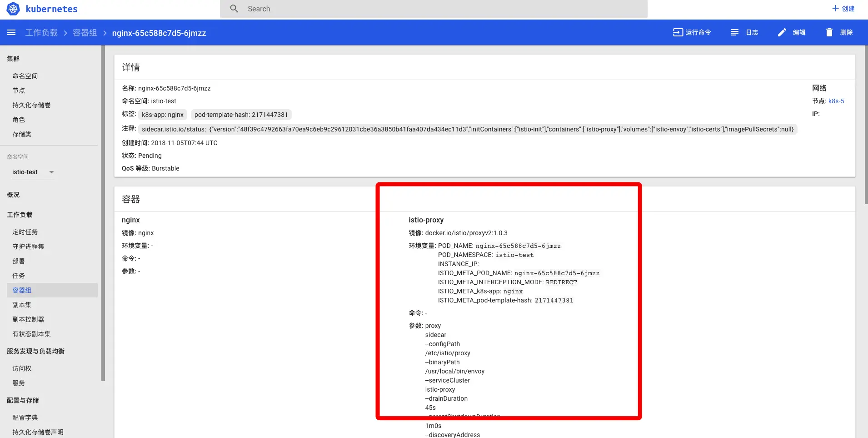
Task: Open 服务 in the sidebar
Action: (x=19, y=383)
